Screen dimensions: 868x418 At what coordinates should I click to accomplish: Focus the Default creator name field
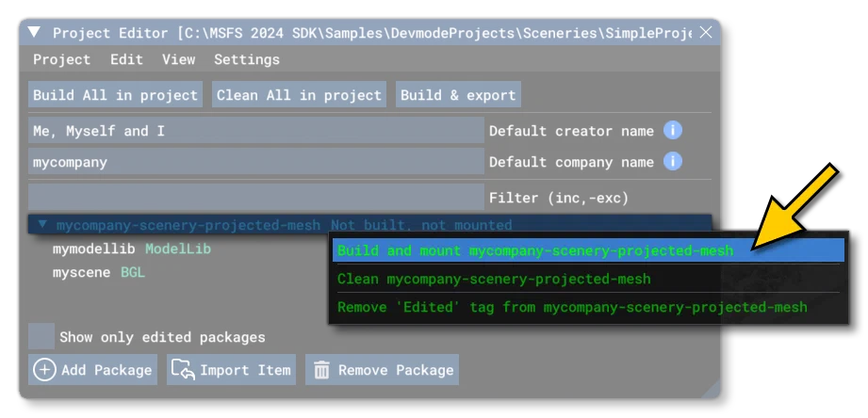pyautogui.click(x=256, y=131)
